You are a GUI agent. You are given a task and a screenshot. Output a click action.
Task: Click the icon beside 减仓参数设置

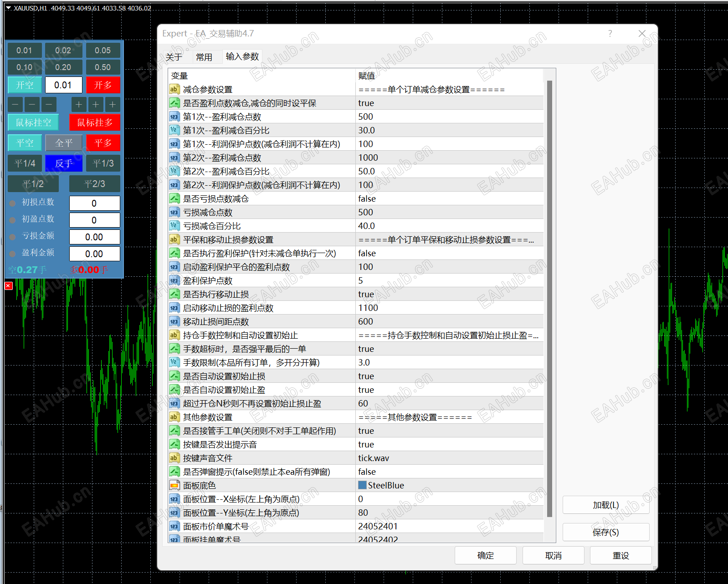click(x=174, y=90)
